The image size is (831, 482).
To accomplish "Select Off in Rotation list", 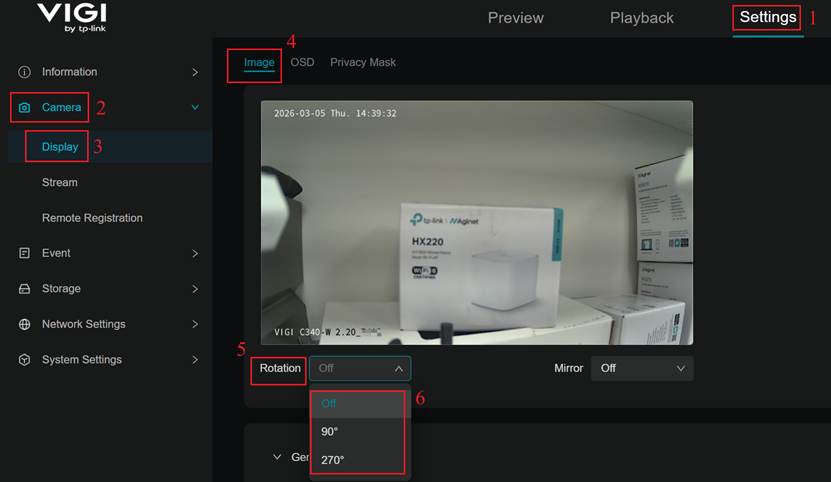I will point(358,404).
